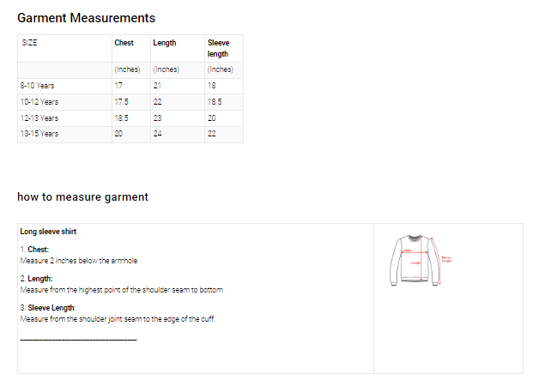The width and height of the screenshot is (539, 392).
Task: Select the 10-12 Years size row
Action: (x=39, y=102)
